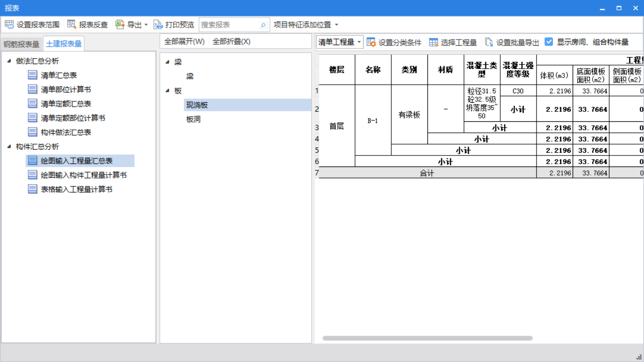Click the C30 strength cell

click(x=518, y=91)
